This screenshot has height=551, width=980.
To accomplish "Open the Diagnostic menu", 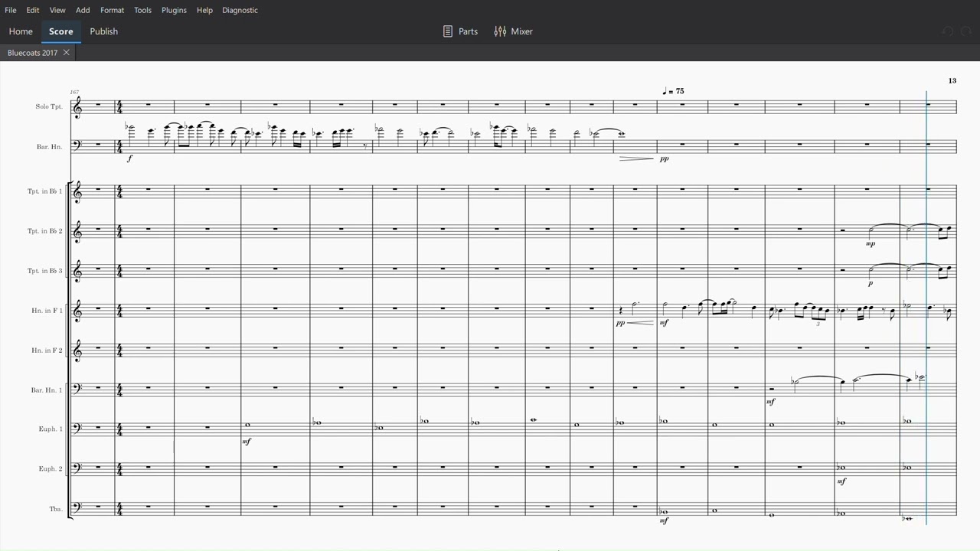I will (240, 10).
